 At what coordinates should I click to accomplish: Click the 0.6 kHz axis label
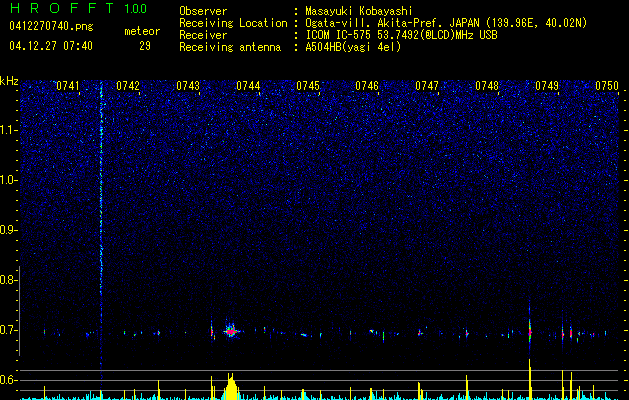point(8,380)
